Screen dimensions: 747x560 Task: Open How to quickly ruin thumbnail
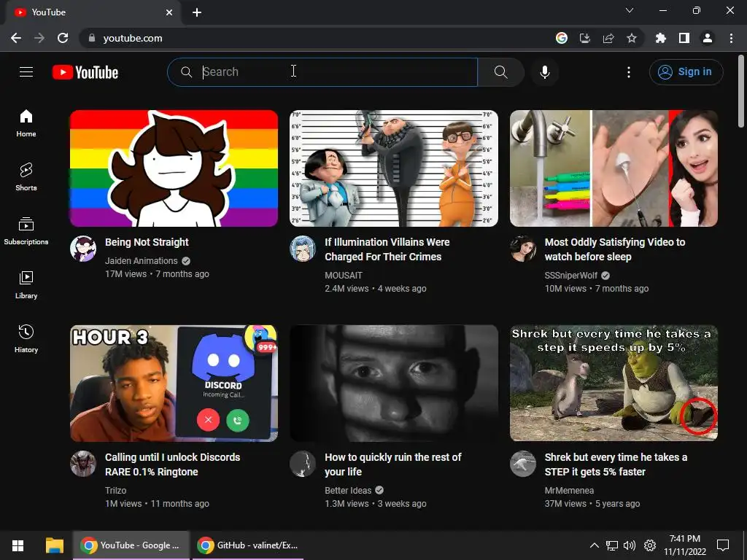coord(394,384)
